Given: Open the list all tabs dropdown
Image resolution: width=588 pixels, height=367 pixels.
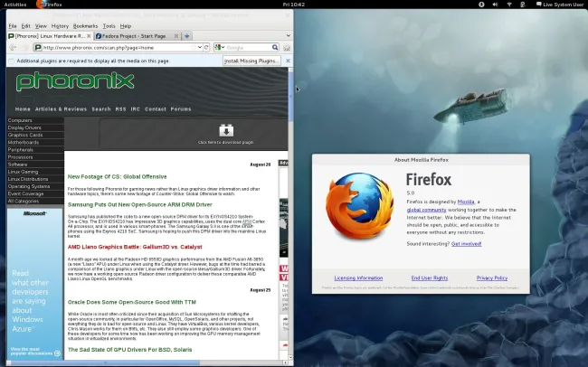Looking at the screenshot, I should coord(288,35).
